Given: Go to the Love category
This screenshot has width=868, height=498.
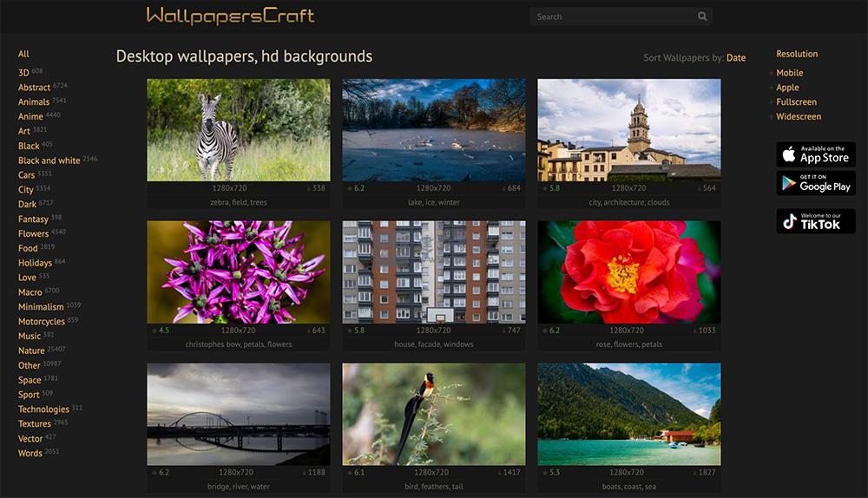Looking at the screenshot, I should tap(27, 278).
